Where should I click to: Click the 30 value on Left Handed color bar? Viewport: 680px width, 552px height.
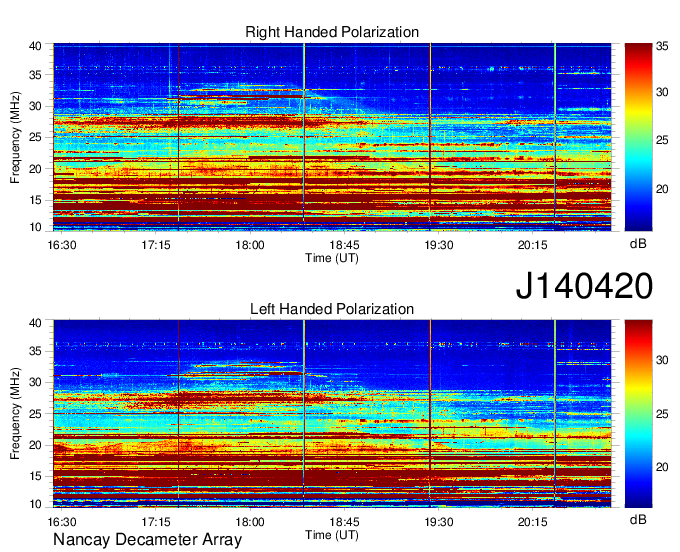(662, 360)
